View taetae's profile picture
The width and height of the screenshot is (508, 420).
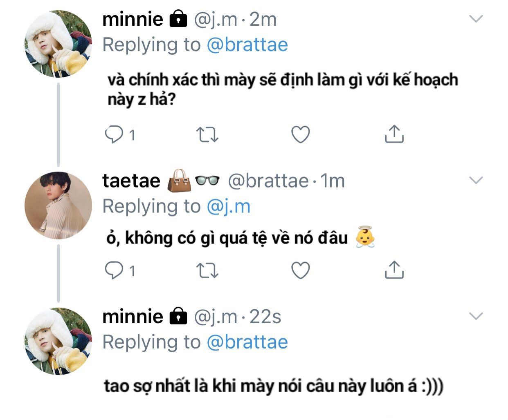point(58,206)
